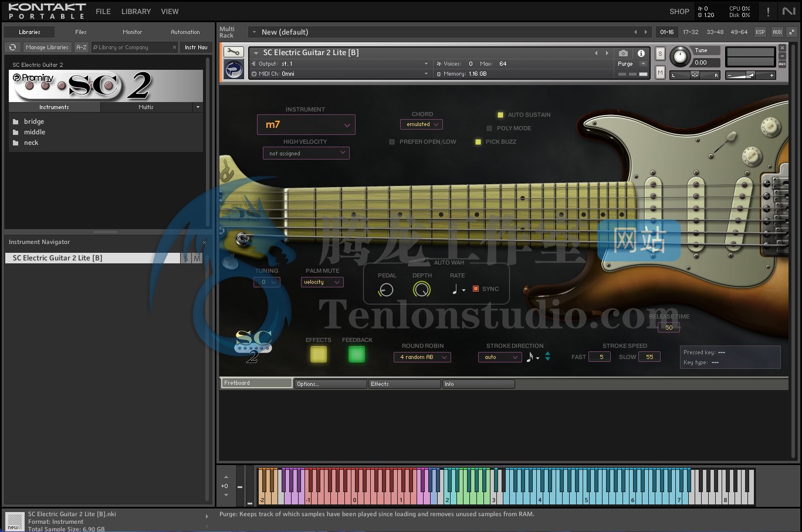Close the Instrument Navigator pane

(204, 242)
